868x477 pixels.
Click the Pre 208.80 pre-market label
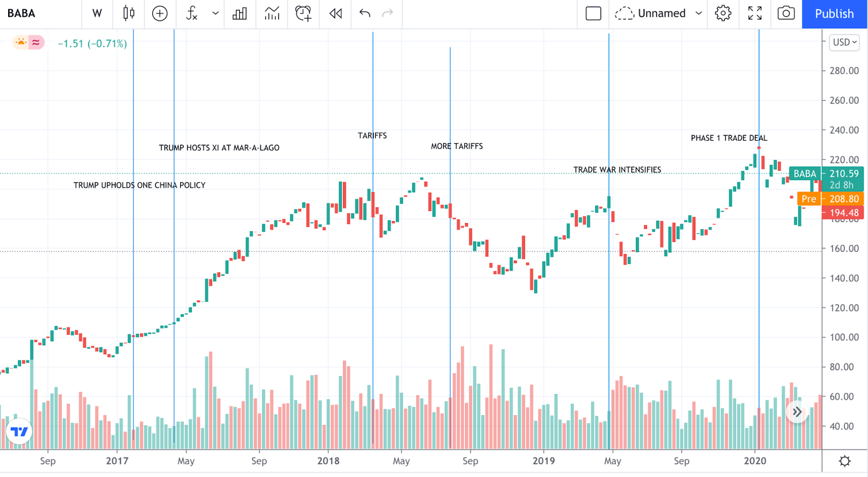pos(830,199)
